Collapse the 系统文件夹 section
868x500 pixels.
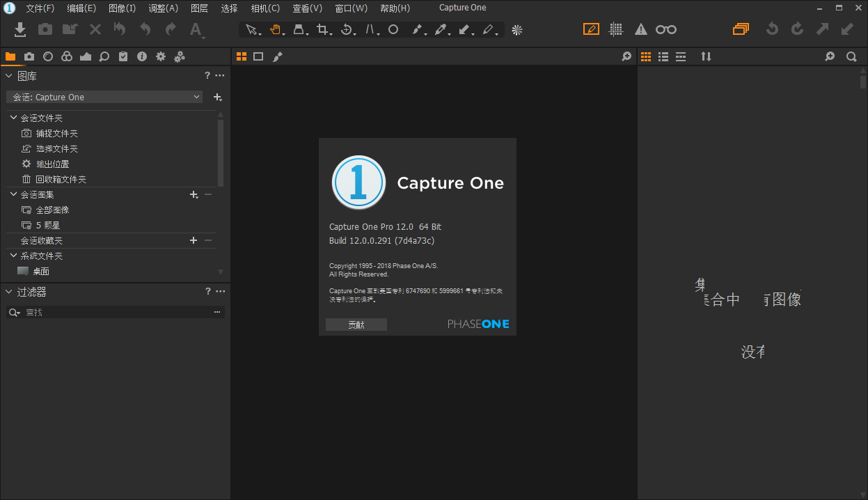13,256
